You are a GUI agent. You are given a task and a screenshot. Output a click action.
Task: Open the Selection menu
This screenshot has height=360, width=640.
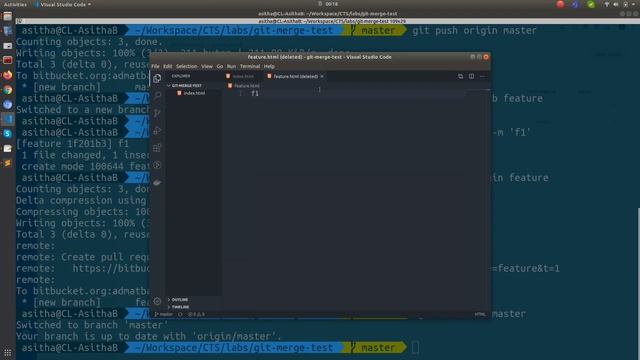click(187, 66)
